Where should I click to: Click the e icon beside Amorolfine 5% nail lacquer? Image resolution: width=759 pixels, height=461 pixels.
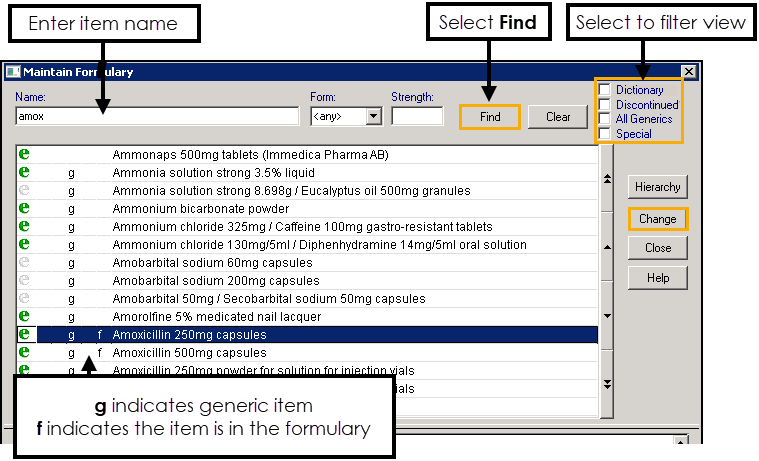[25, 317]
